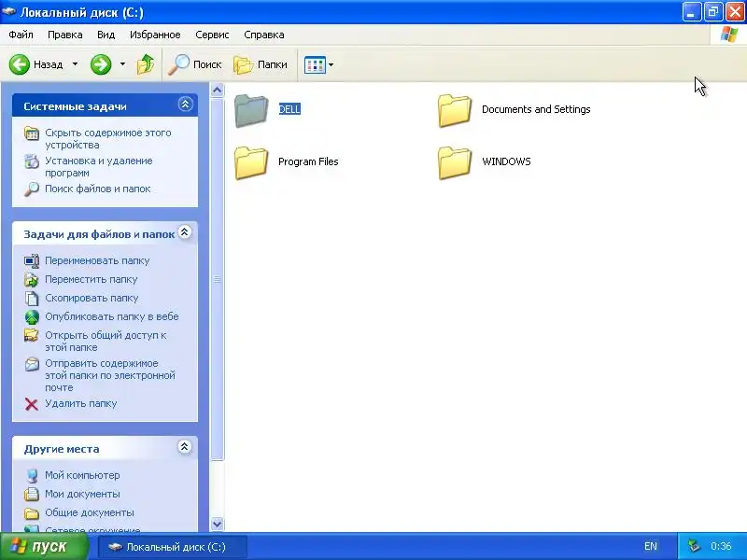Open the Избранное menu

click(155, 35)
